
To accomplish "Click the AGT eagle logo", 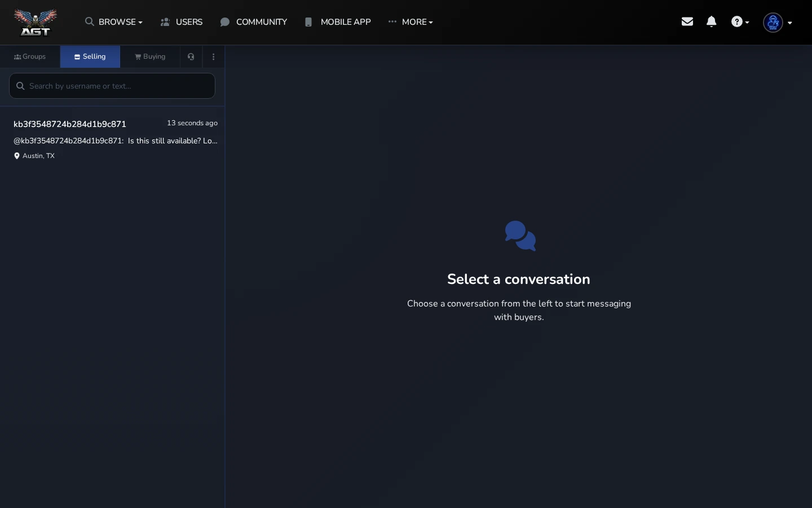I will 36,23.
